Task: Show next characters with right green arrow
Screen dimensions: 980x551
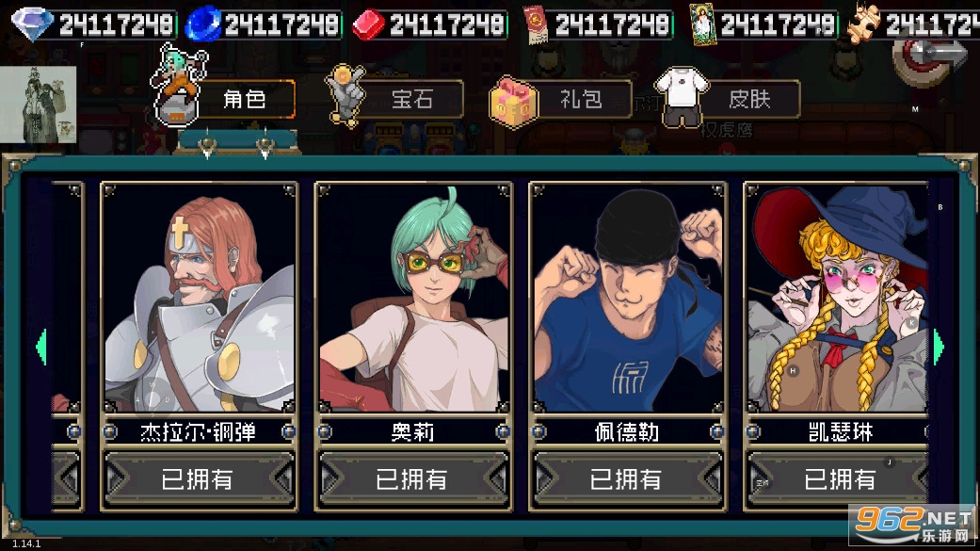Action: click(x=939, y=347)
